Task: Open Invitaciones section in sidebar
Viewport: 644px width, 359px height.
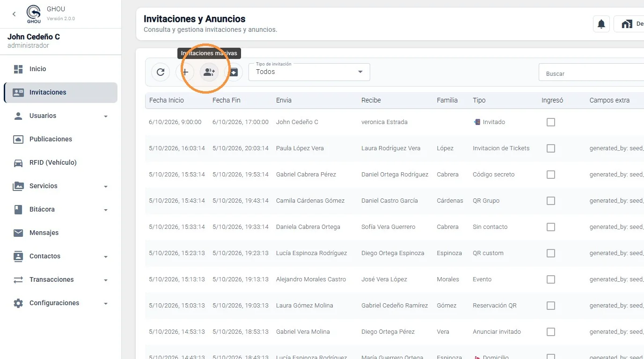Action: [60, 92]
